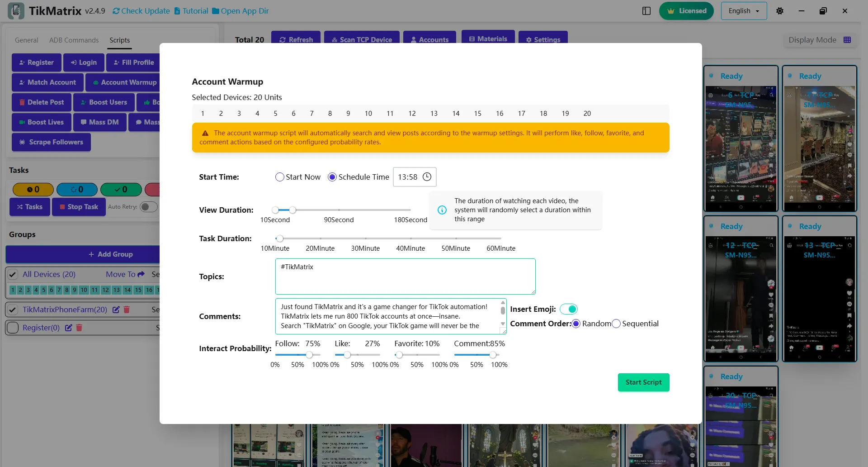This screenshot has width=868, height=467.
Task: Switch to the General tab
Action: point(26,40)
